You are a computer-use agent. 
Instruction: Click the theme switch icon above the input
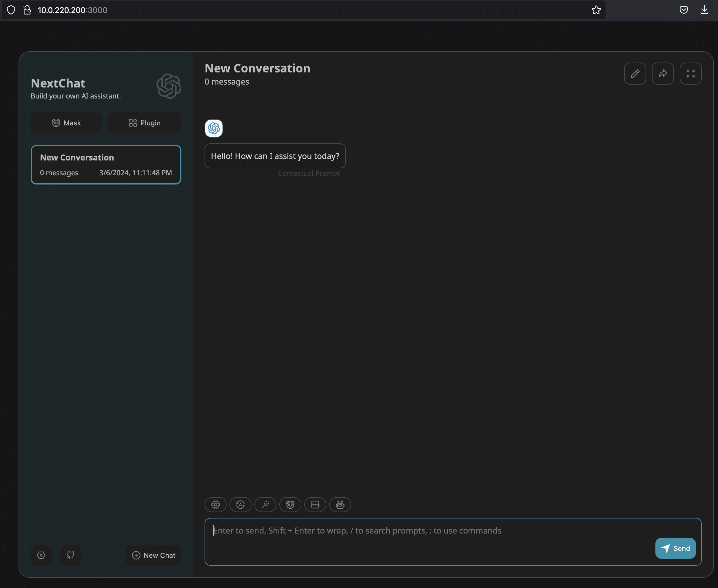click(240, 504)
